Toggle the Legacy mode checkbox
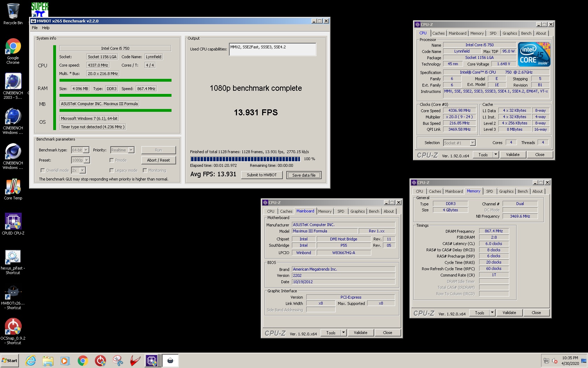The image size is (588, 368). (112, 170)
